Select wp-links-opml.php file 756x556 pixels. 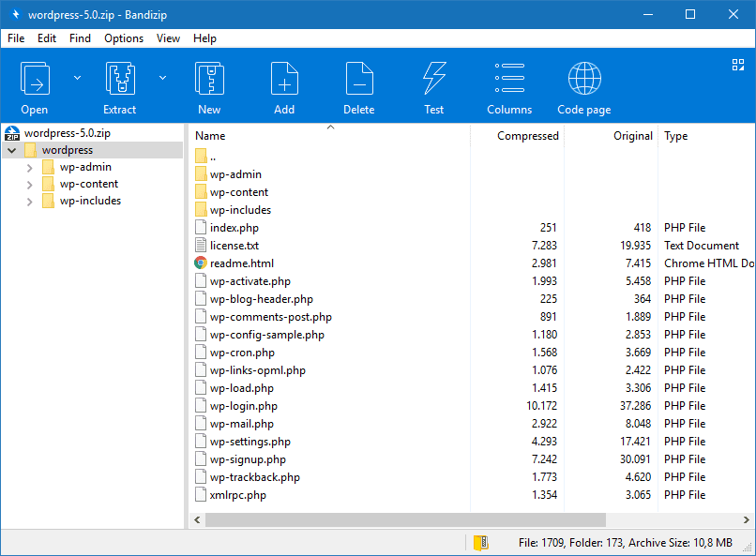[258, 370]
